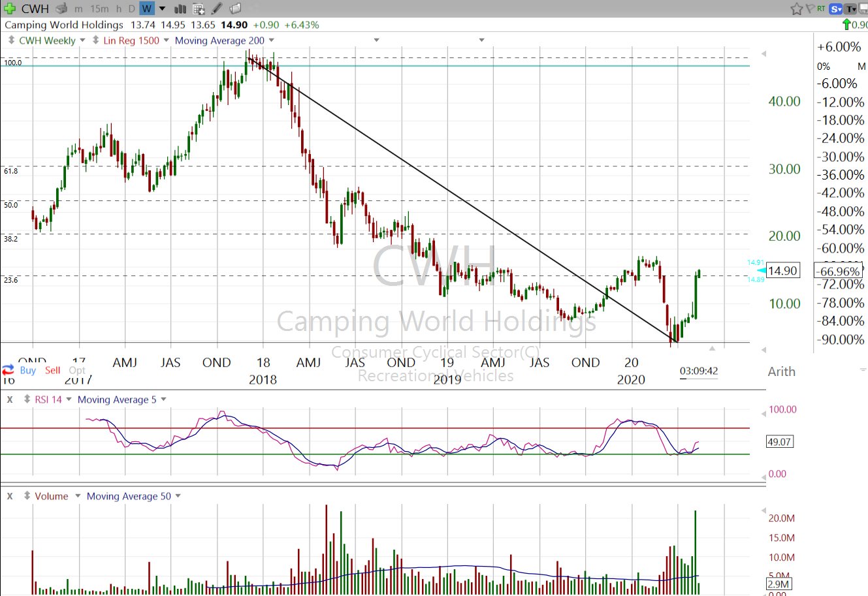
Task: Click the 100.0 Fibonacci level label
Action: [12, 63]
